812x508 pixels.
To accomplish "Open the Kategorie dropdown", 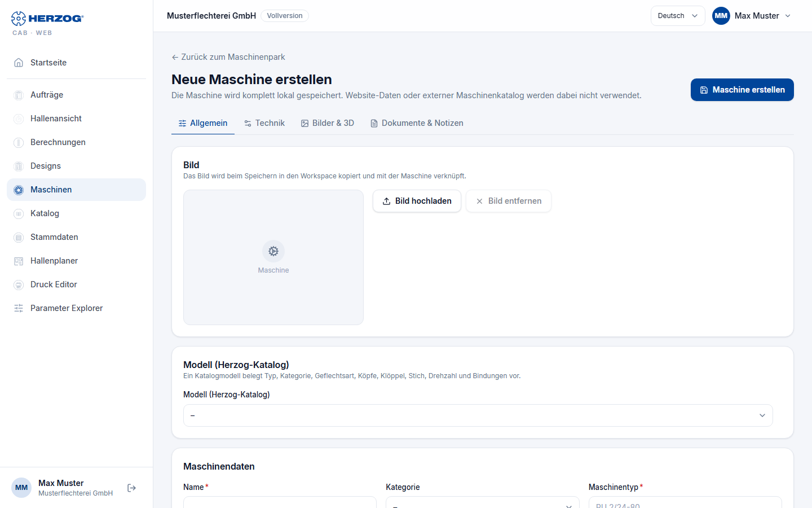I will click(482, 502).
